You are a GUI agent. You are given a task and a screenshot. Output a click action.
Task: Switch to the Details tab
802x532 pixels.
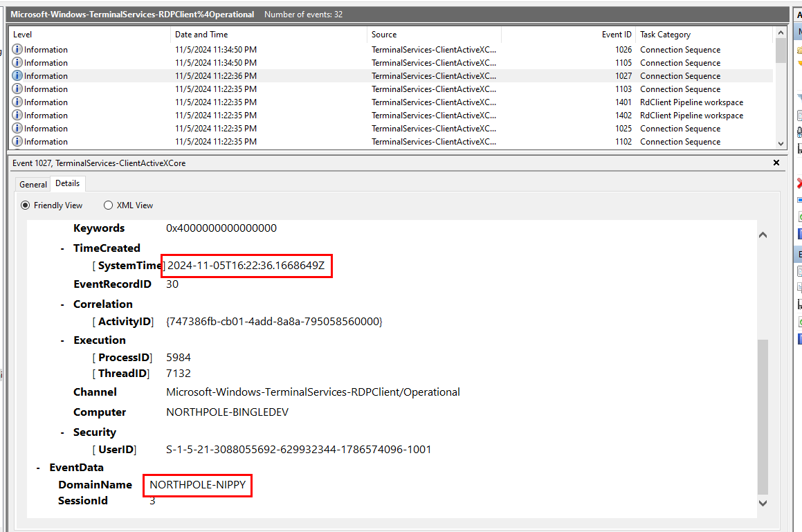coord(68,183)
